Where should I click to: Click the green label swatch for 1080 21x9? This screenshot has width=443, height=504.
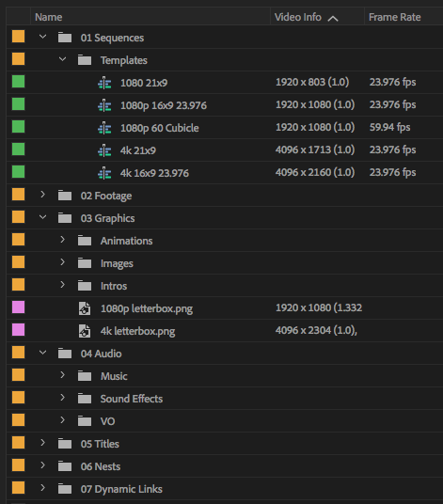pos(18,82)
